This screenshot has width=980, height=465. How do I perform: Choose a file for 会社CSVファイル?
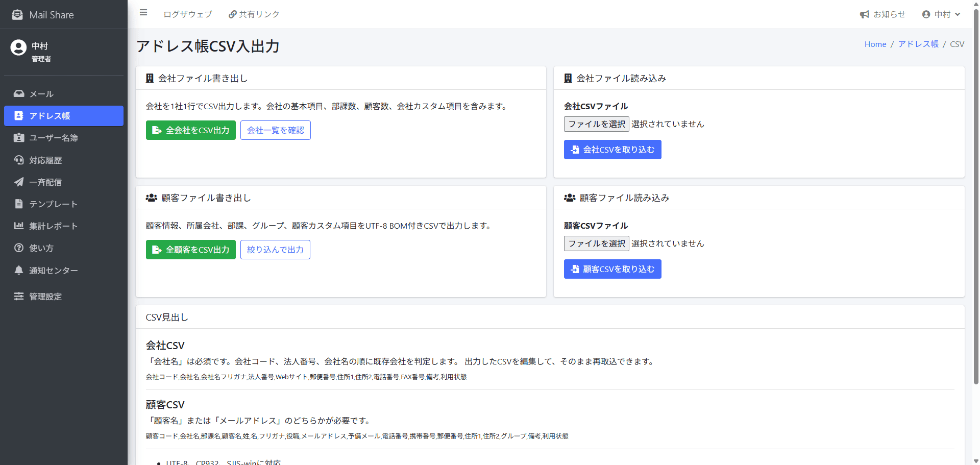pos(597,124)
